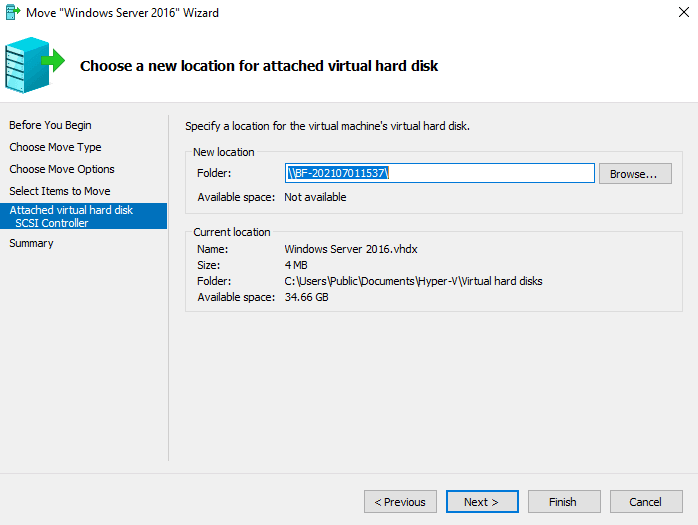This screenshot has height=525, width=698.
Task: Click the server move icon in the header
Action: click(x=33, y=65)
